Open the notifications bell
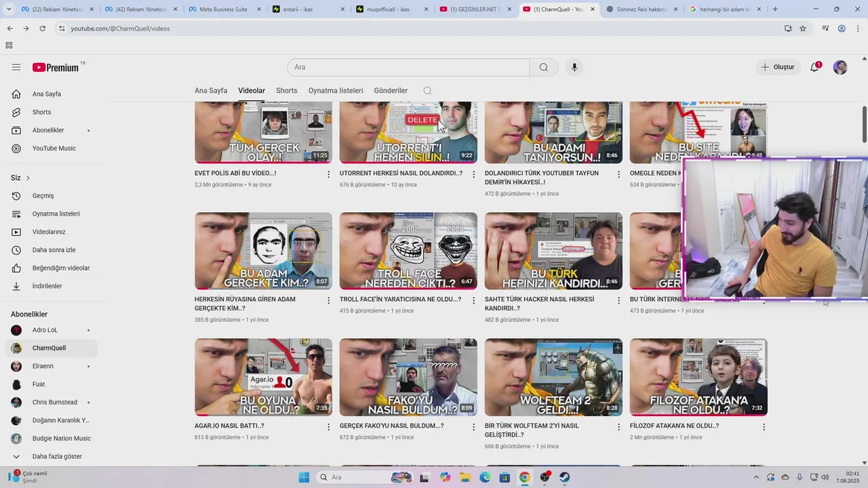 [x=814, y=67]
